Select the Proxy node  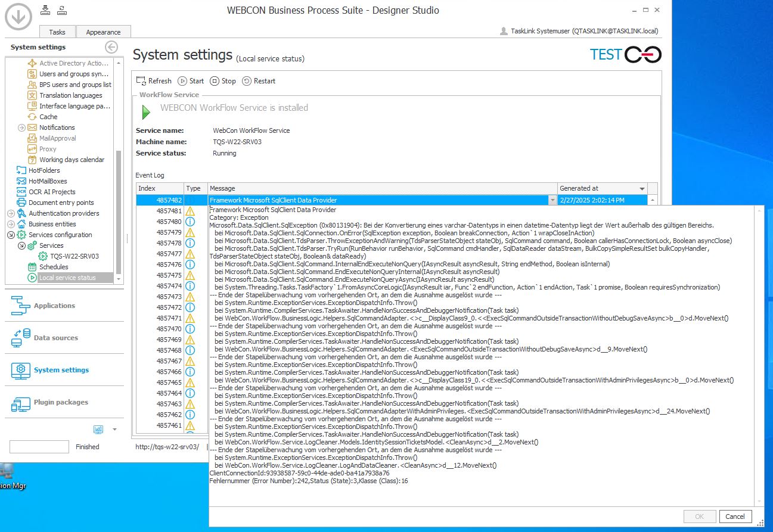click(x=42, y=149)
